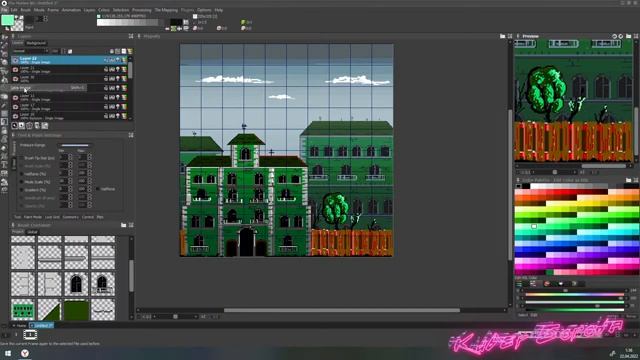Open the Animation menu

pyautogui.click(x=71, y=10)
